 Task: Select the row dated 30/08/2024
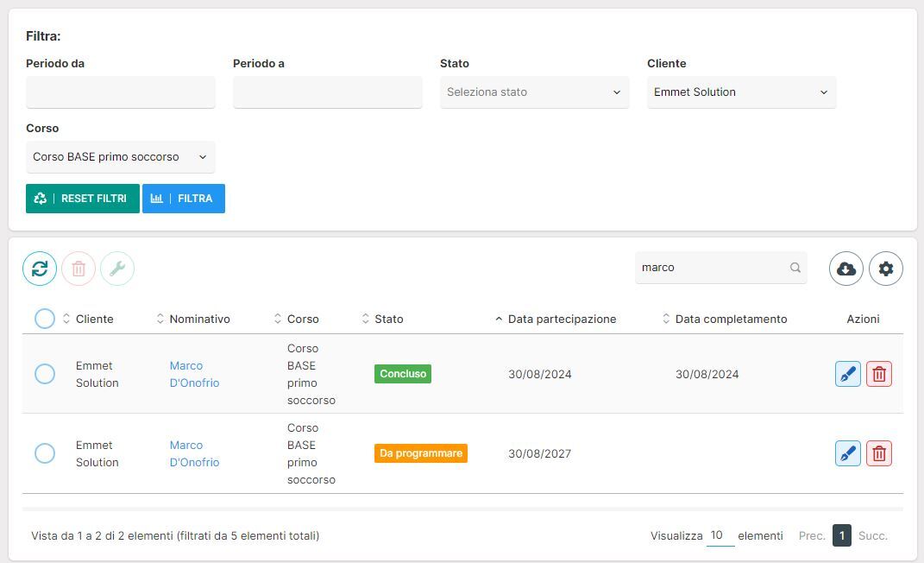(45, 374)
